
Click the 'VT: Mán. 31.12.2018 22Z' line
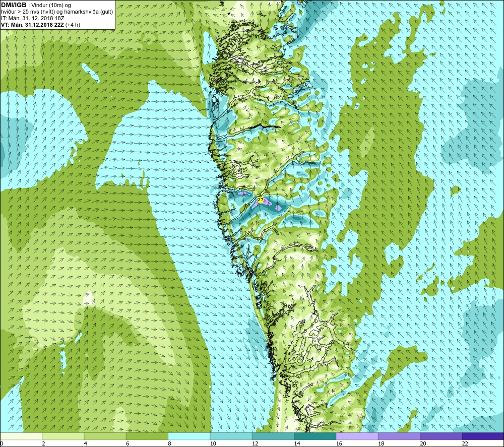click(x=32, y=25)
